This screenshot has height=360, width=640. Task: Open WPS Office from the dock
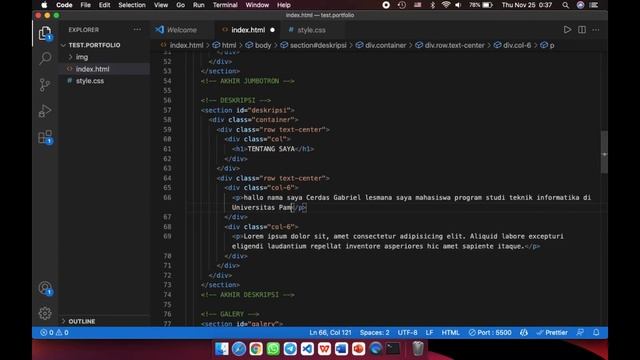click(x=324, y=349)
